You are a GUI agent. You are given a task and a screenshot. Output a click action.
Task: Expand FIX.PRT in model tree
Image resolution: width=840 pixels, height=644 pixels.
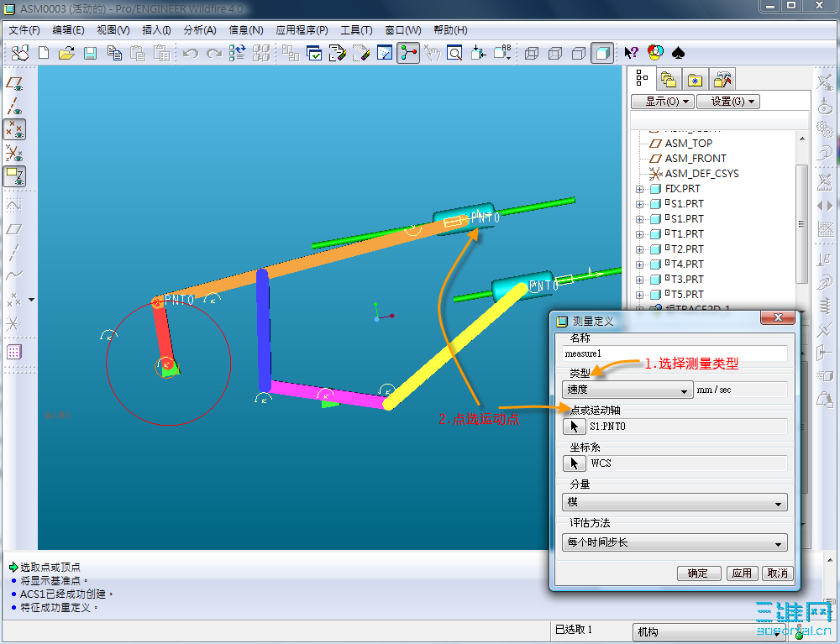point(639,189)
